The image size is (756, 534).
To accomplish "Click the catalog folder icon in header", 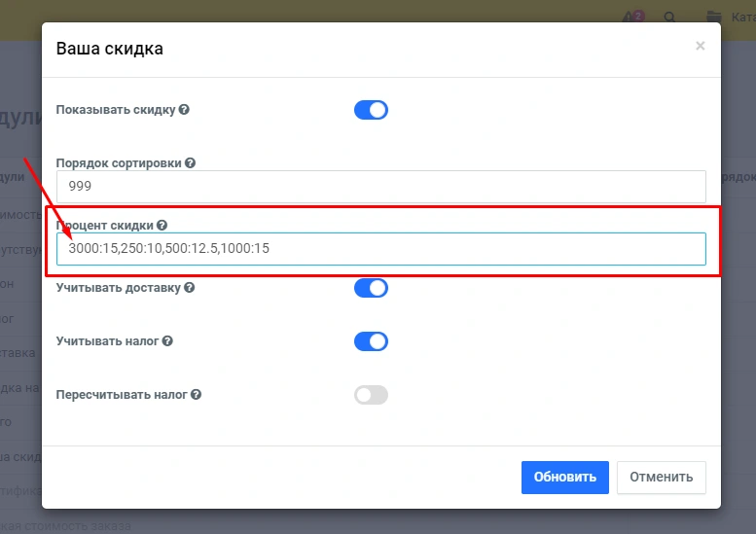I will pos(714,17).
